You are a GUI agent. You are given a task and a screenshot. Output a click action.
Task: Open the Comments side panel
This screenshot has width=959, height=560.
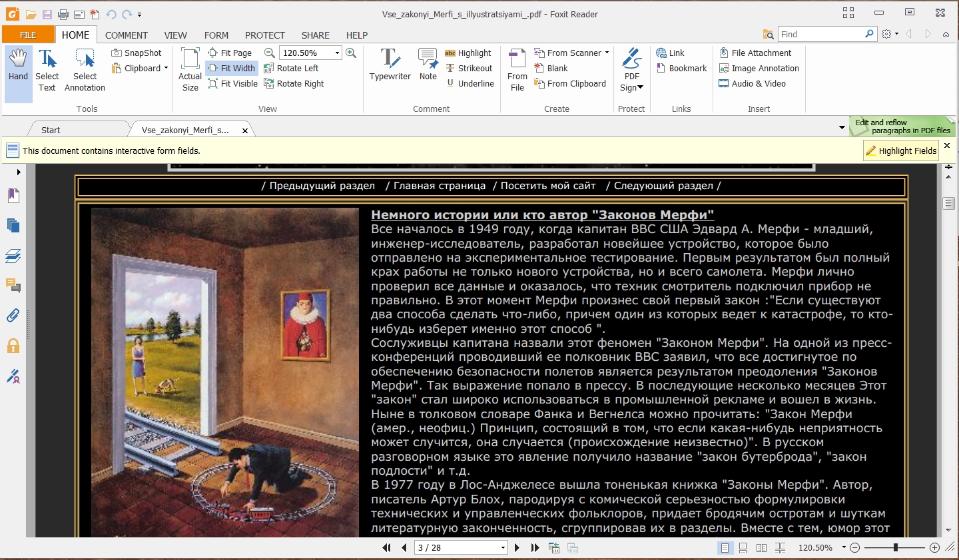(x=13, y=286)
